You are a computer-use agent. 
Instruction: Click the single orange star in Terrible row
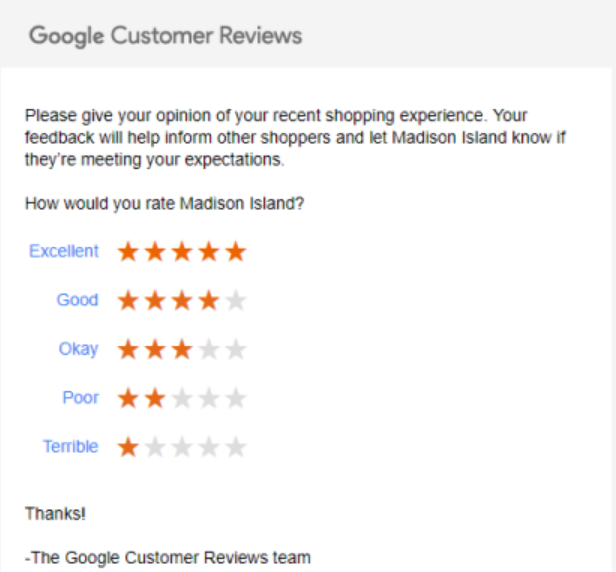[x=128, y=447]
